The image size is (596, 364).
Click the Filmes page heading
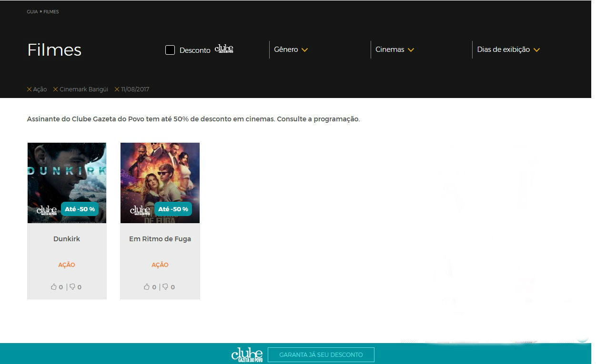54,50
